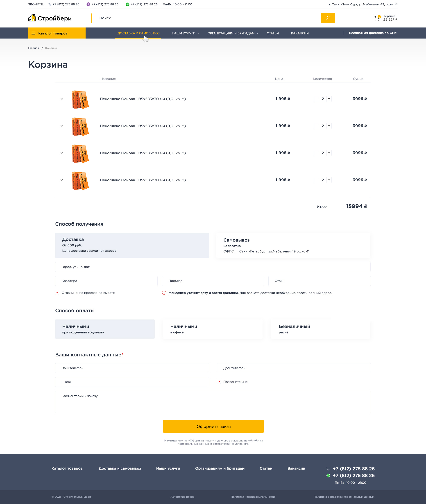Open the cart icon in header
Image resolution: width=426 pixels, height=504 pixels.
pyautogui.click(x=377, y=18)
